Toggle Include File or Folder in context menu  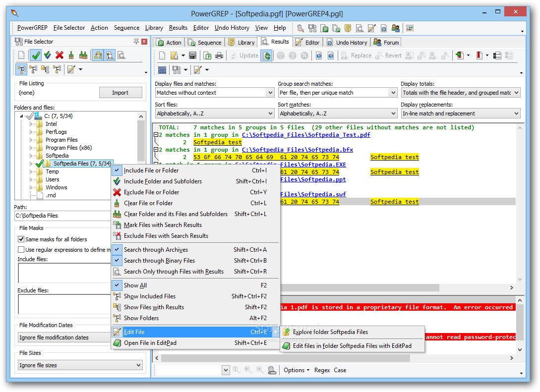click(195, 170)
